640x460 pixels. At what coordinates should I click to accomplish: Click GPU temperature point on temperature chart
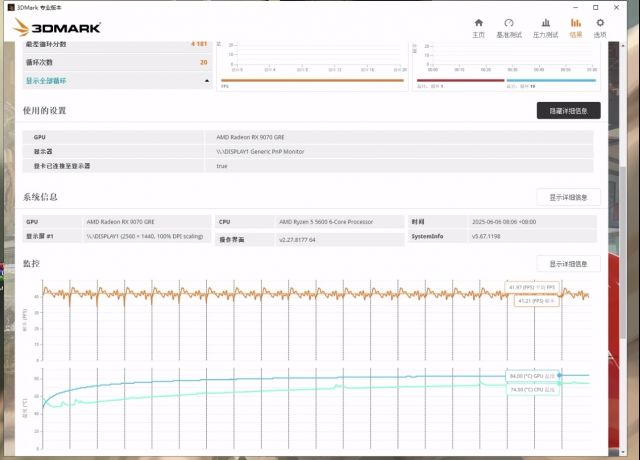coord(559,376)
